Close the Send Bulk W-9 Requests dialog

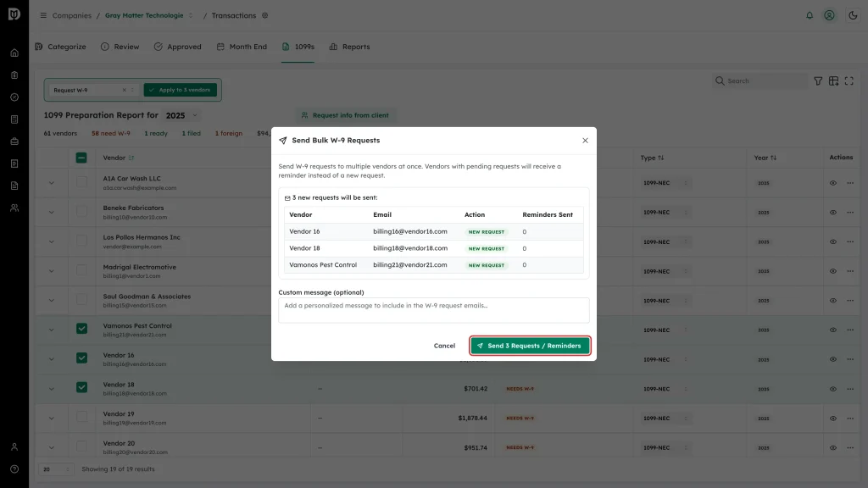point(585,141)
